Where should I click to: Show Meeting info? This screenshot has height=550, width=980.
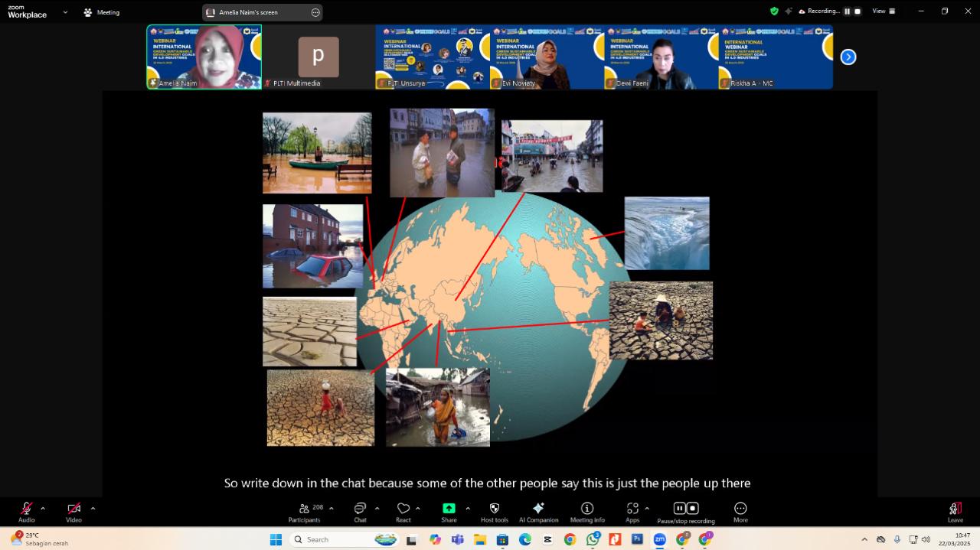(587, 509)
